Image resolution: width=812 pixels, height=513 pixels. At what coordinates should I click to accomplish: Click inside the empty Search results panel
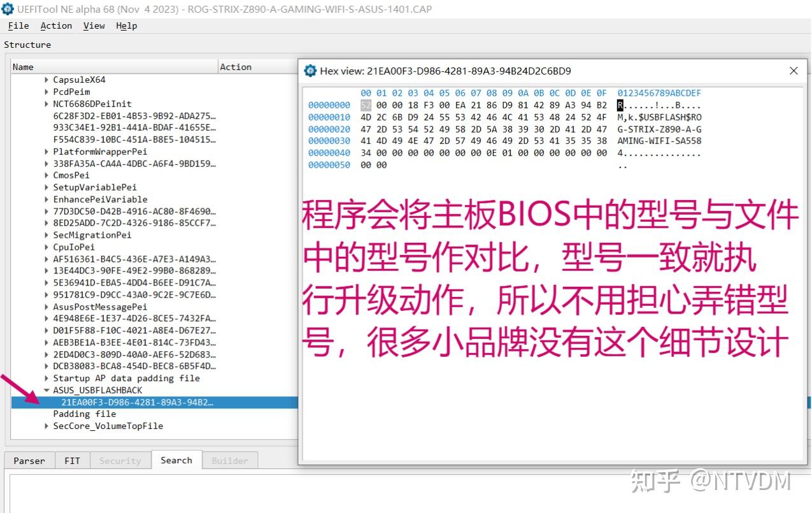(146, 494)
